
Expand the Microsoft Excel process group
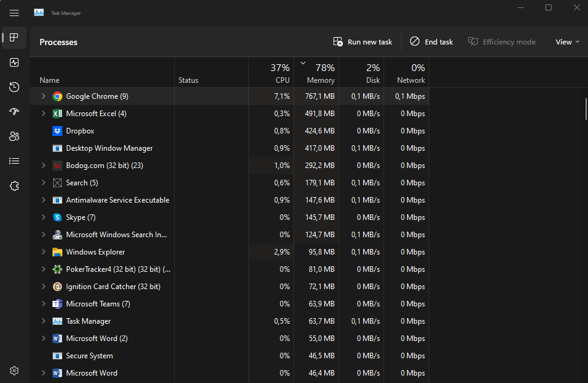coord(43,114)
